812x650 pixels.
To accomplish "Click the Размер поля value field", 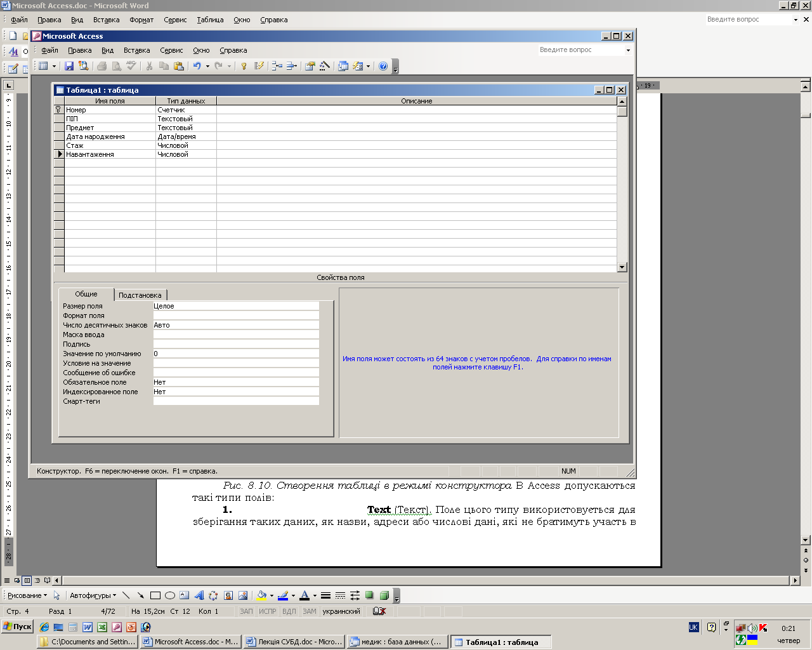I will point(236,306).
